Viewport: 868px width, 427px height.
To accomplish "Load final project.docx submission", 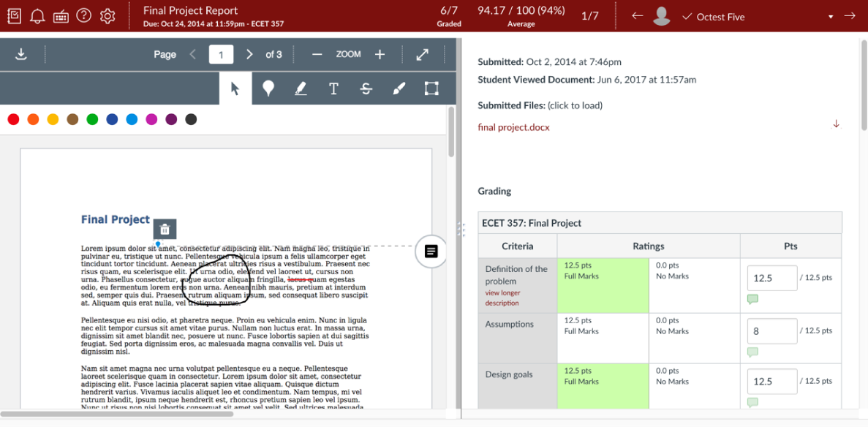I will point(514,127).
